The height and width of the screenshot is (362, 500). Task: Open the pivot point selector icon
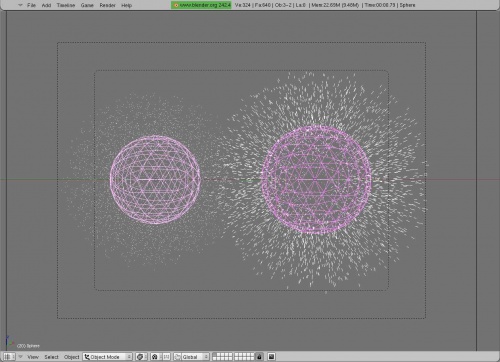[x=155, y=357]
